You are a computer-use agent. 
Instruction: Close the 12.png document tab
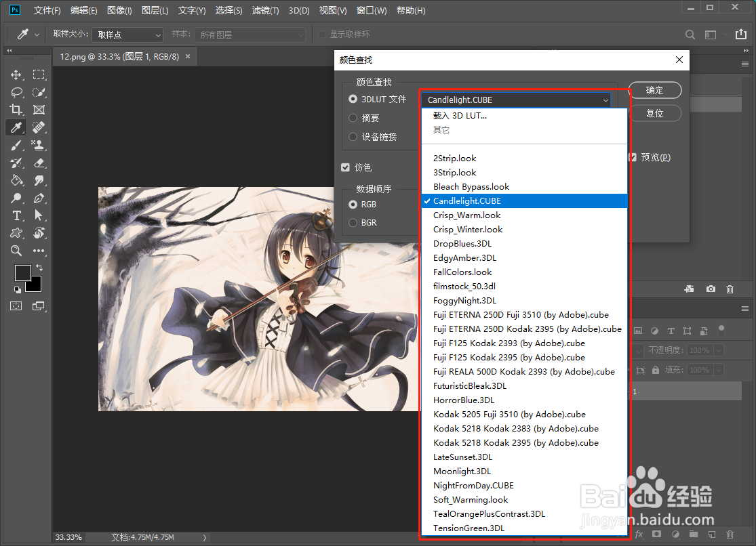click(188, 56)
